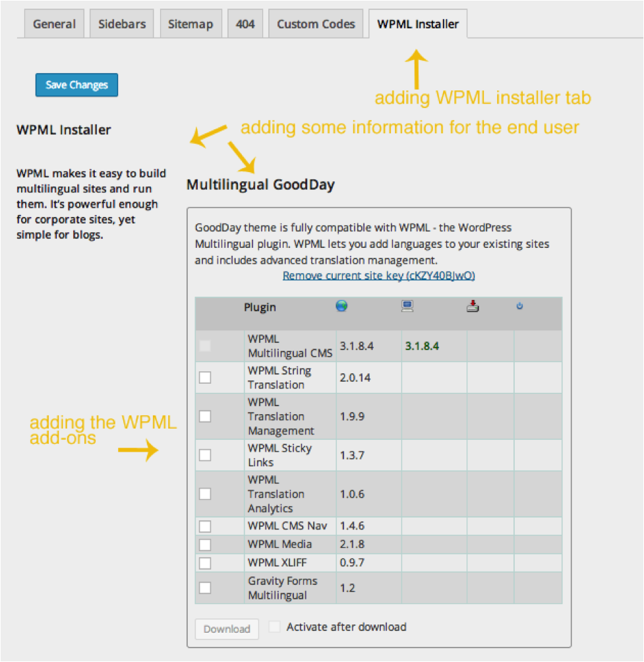Click the Download button

[x=227, y=629]
